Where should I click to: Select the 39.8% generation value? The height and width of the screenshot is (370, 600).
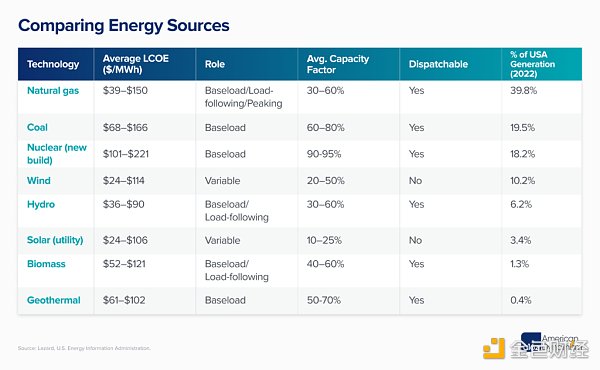(x=523, y=91)
